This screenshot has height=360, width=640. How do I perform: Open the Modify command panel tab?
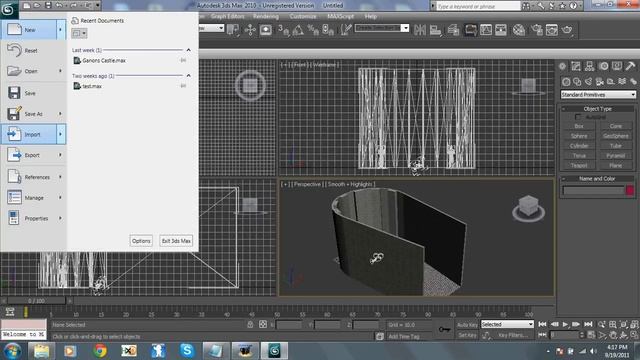[576, 66]
